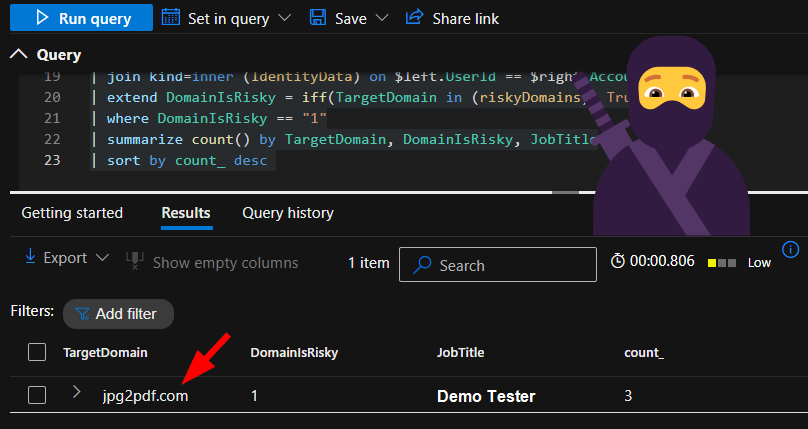808x429 pixels.
Task: Check the jpg2pdf.com row checkbox
Action: (x=37, y=395)
